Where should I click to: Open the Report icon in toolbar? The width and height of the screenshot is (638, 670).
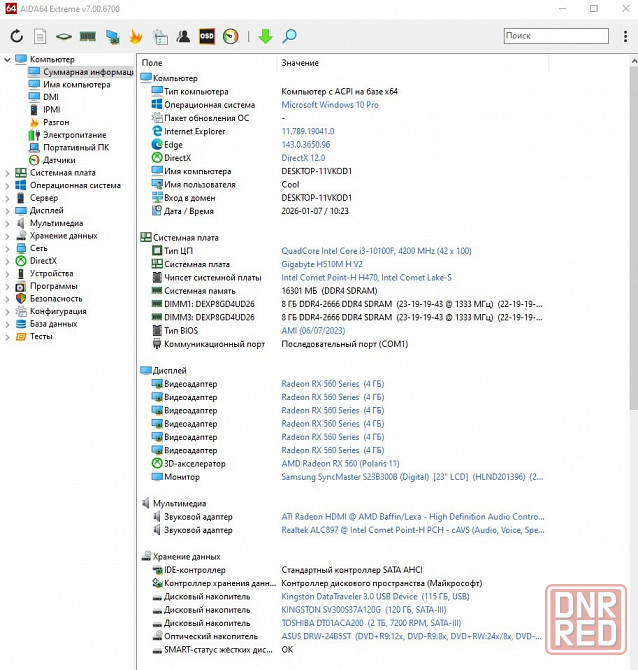(x=40, y=36)
